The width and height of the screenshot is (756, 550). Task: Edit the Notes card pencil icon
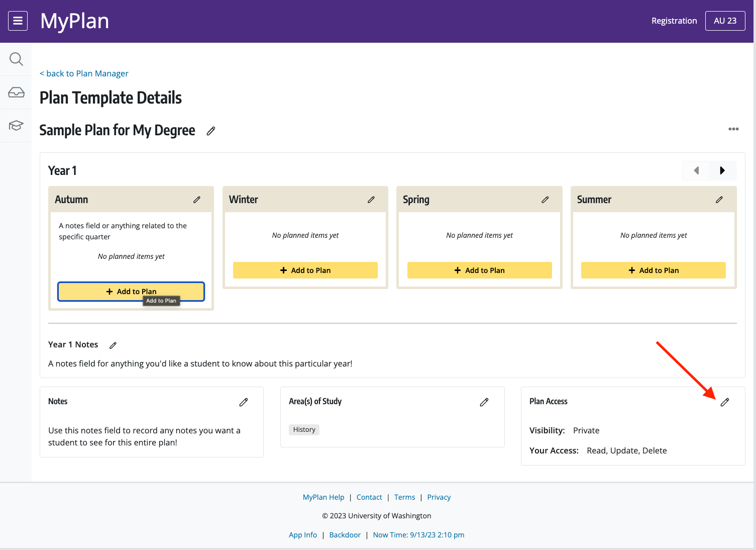[x=244, y=402]
